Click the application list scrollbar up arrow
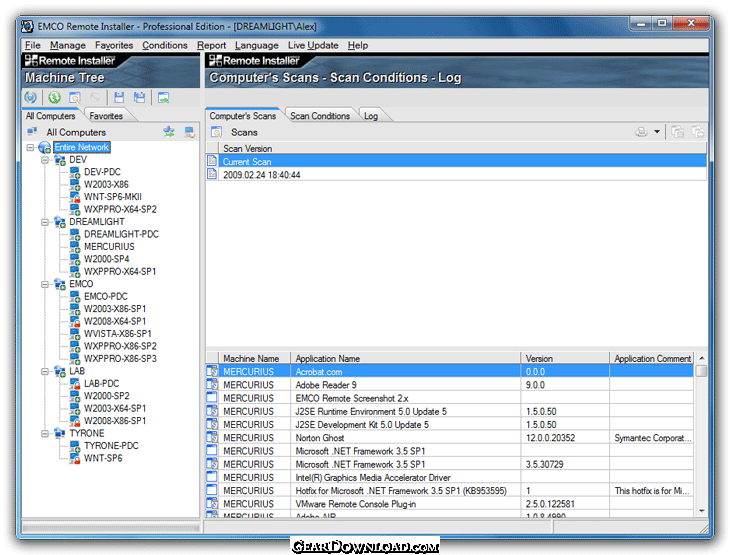 pos(702,358)
